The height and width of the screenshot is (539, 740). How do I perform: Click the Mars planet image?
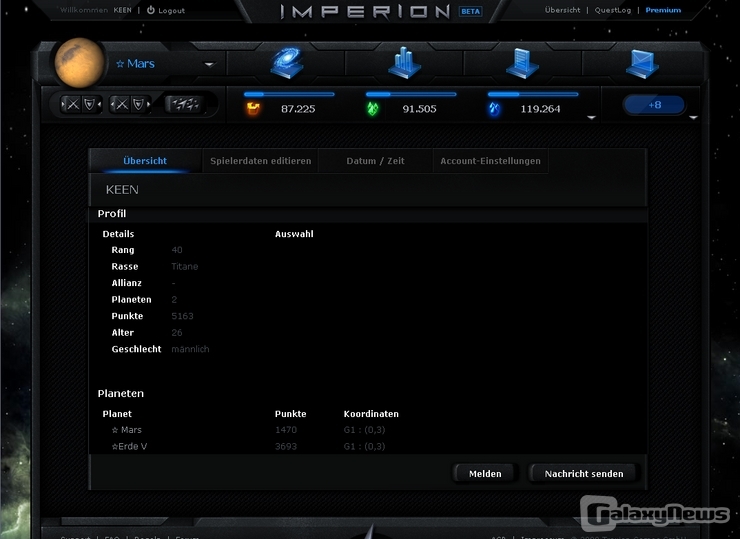[80, 63]
